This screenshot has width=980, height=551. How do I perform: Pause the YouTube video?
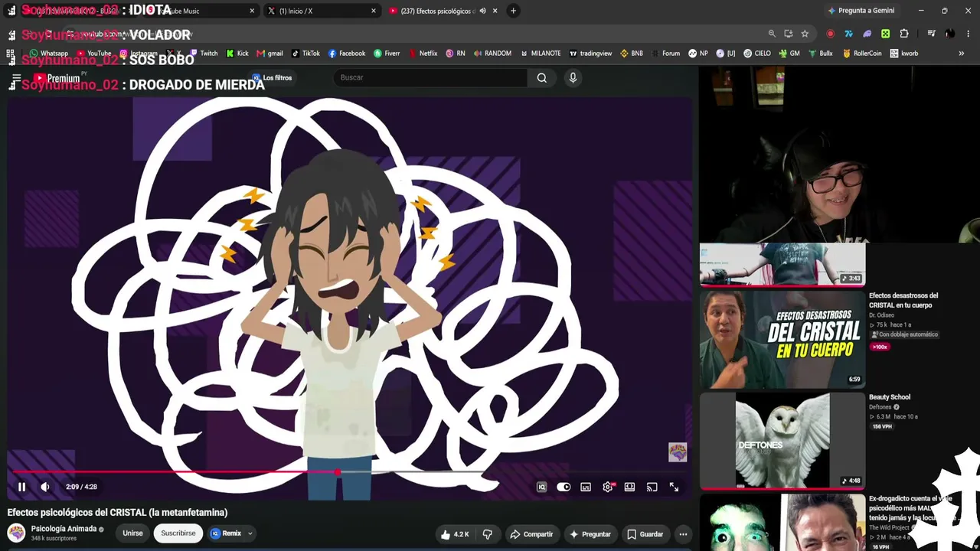coord(21,487)
